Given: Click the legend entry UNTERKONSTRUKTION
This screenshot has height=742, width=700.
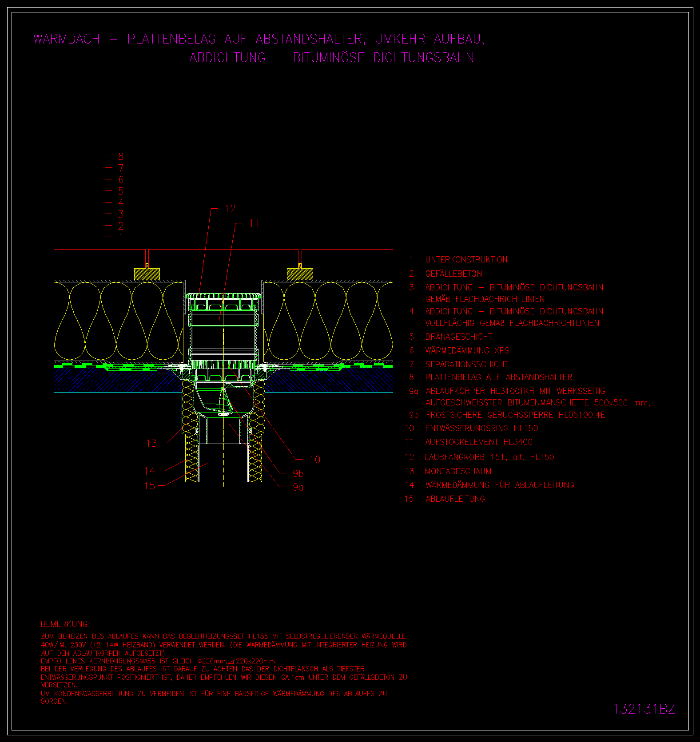Looking at the screenshot, I should [466, 260].
